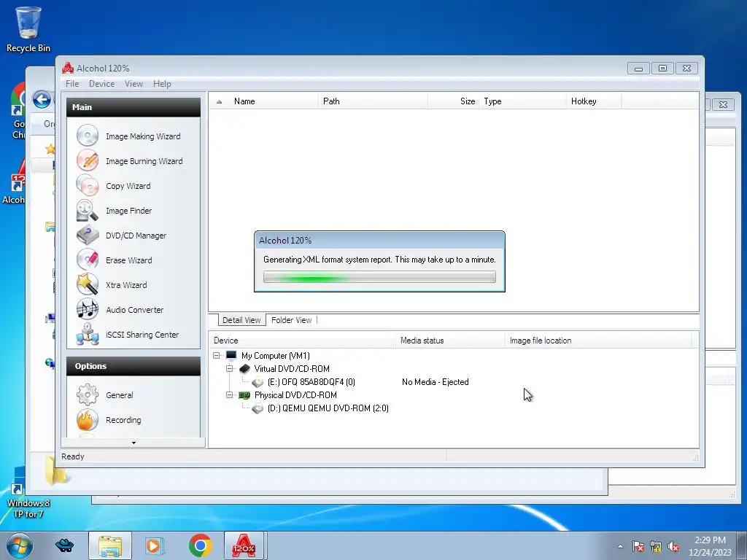
Task: Open the Device menu
Action: [x=102, y=84]
